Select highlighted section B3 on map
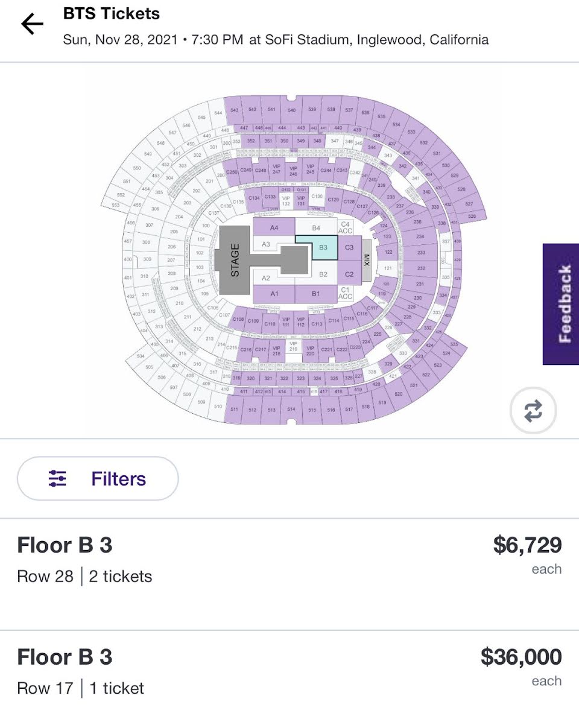The width and height of the screenshot is (579, 728). 324,248
